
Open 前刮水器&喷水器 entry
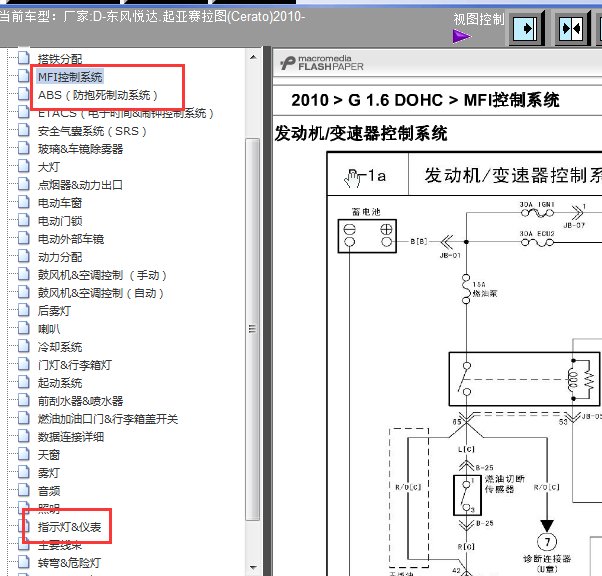pos(80,401)
